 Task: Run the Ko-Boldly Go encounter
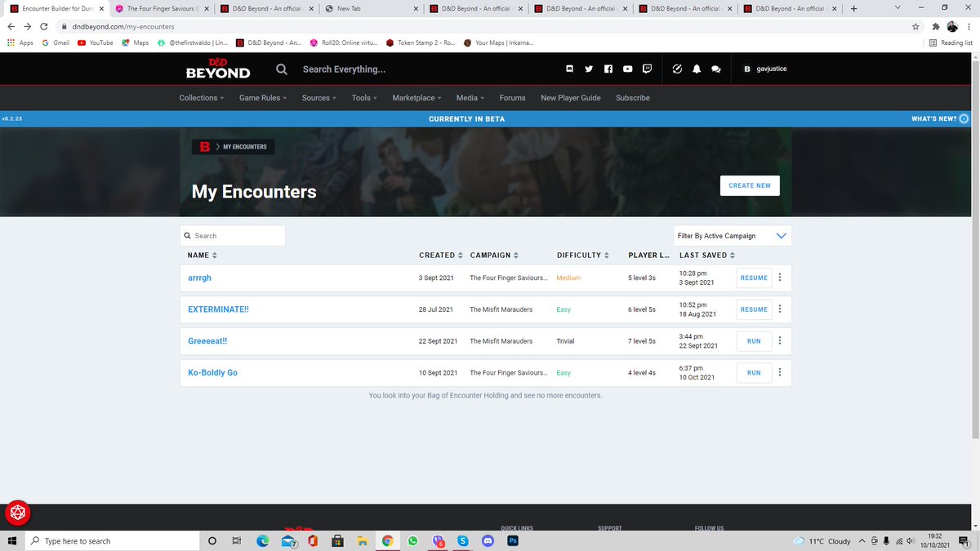pos(754,372)
